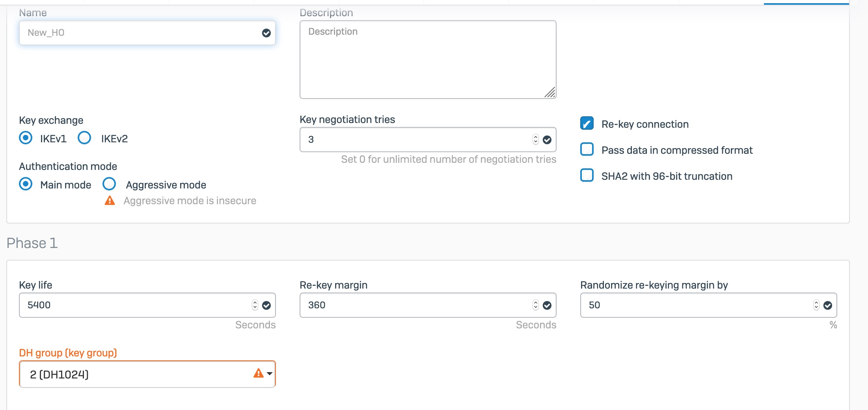Viewport: 868px width, 410px height.
Task: Click the Re-key margin validation checkmark icon
Action: (547, 305)
